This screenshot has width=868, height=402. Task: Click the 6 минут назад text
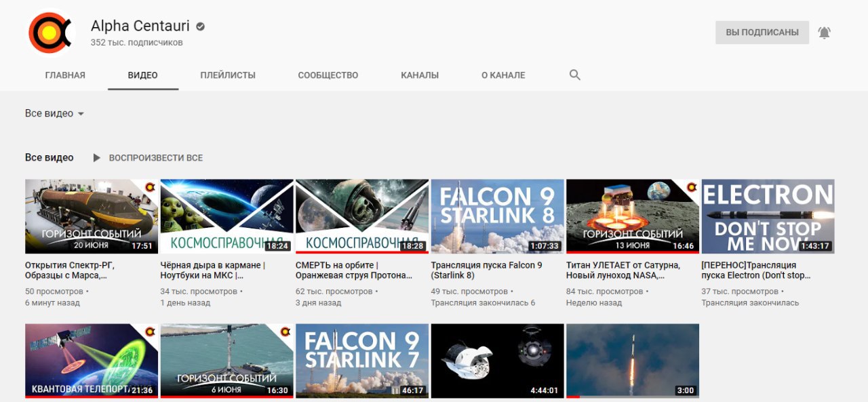(x=52, y=303)
